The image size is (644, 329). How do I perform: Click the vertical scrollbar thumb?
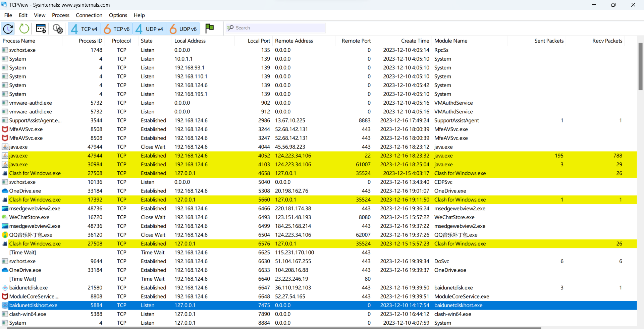[x=640, y=66]
